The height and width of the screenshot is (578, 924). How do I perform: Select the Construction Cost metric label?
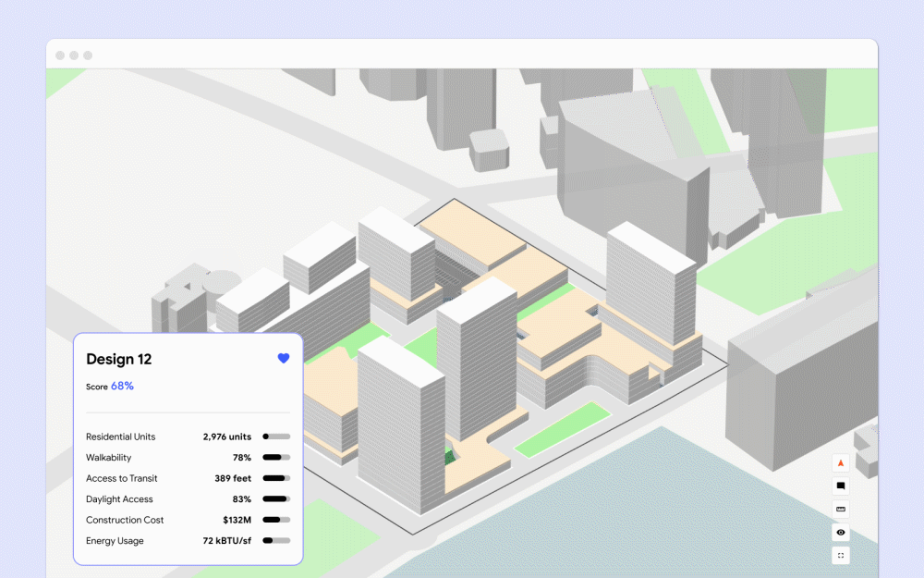125,520
